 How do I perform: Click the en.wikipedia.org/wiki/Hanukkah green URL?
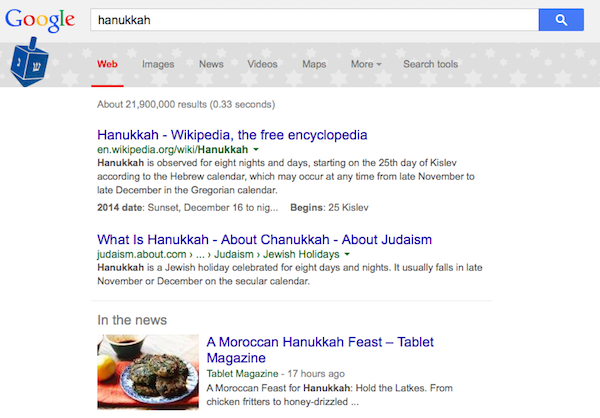point(173,149)
